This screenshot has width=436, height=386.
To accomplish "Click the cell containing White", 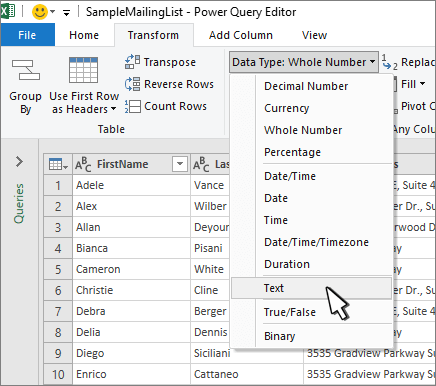I will point(210,269).
